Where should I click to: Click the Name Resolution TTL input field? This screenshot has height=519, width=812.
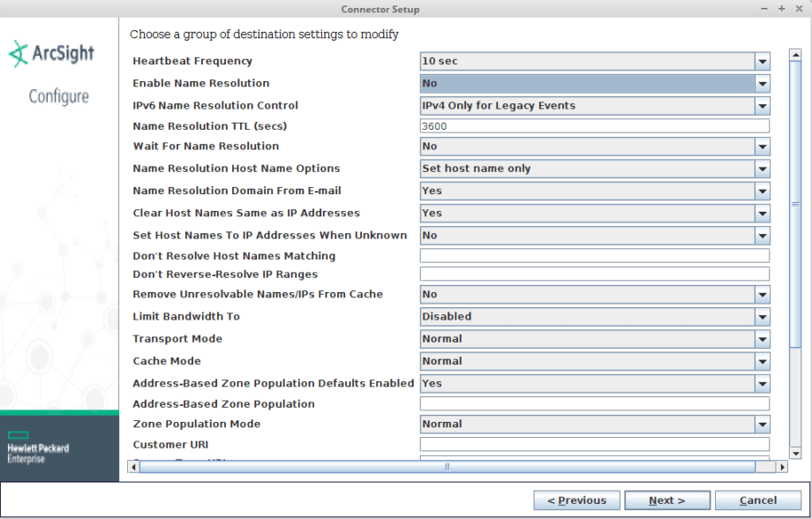(x=594, y=126)
